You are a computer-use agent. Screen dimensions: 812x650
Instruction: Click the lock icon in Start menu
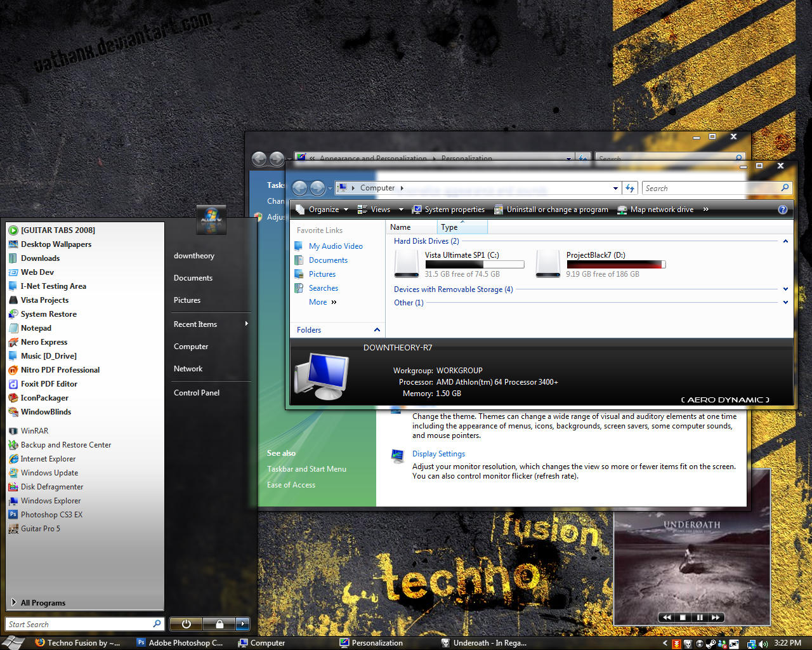click(219, 624)
